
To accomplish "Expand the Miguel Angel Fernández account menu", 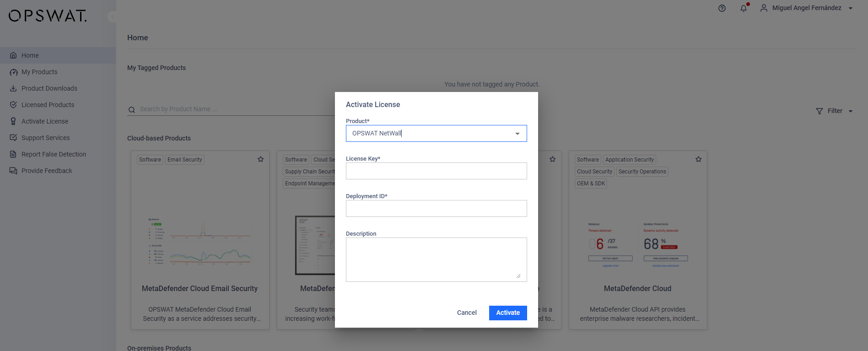I will point(851,8).
